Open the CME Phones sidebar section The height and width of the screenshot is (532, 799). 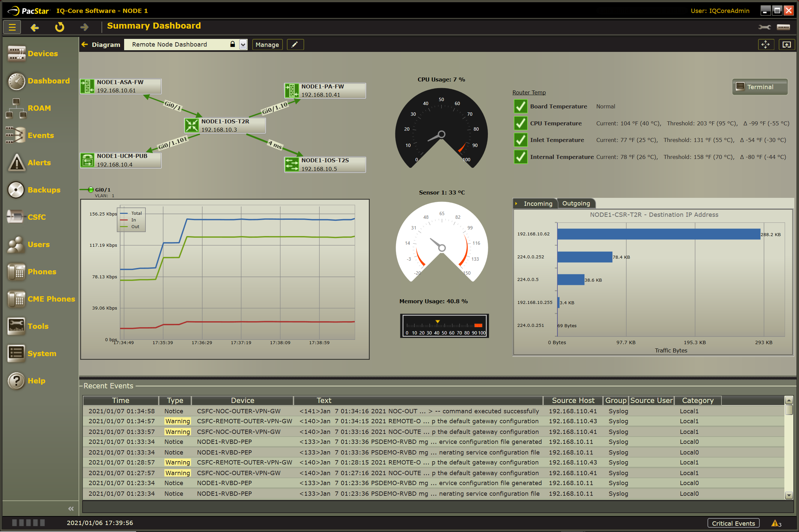point(41,299)
